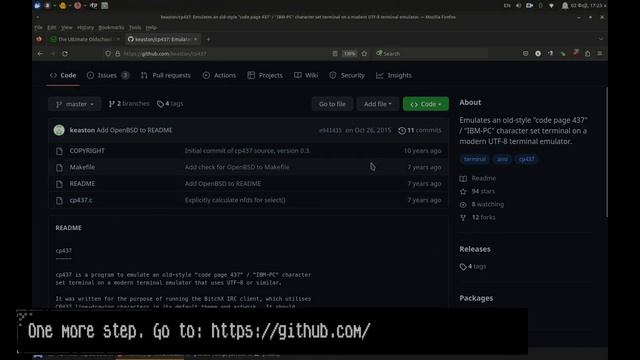Open the keaston author link
Screen dimensions: 640x360
click(82, 130)
